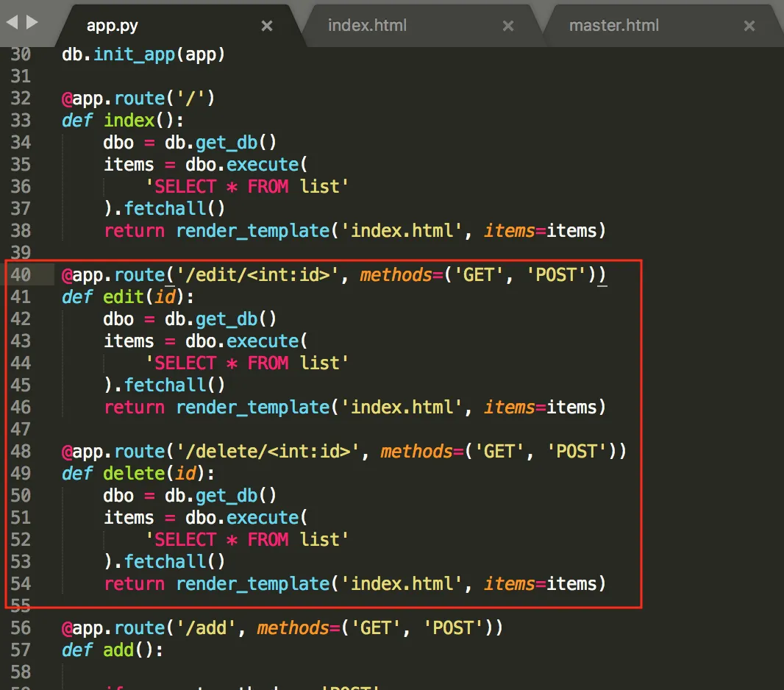The image size is (784, 690).
Task: Click the '@app.route('/')' decorator
Action: [138, 99]
